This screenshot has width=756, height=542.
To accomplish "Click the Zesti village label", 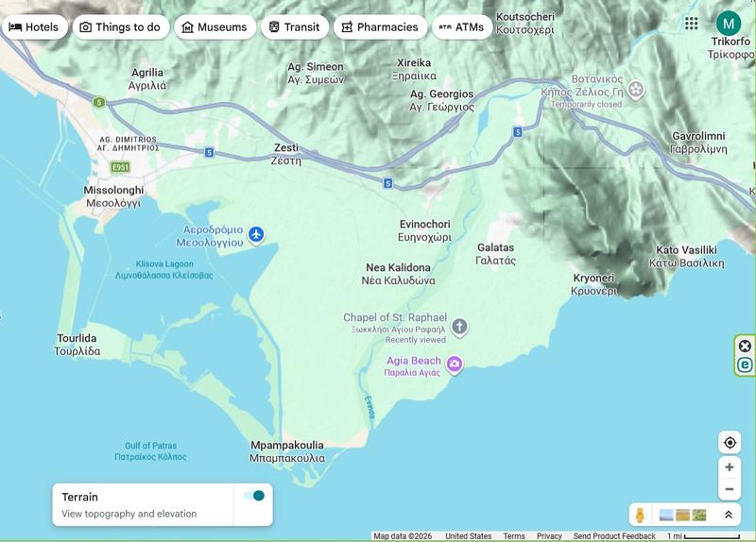I will click(286, 154).
